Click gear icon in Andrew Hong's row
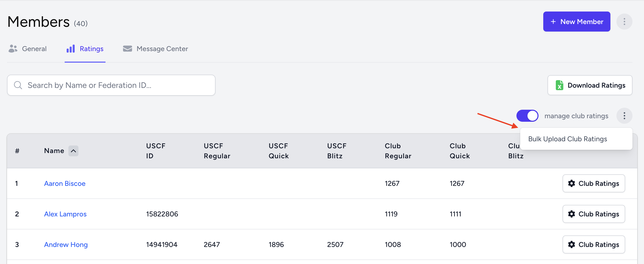This screenshot has width=644, height=264. point(572,244)
